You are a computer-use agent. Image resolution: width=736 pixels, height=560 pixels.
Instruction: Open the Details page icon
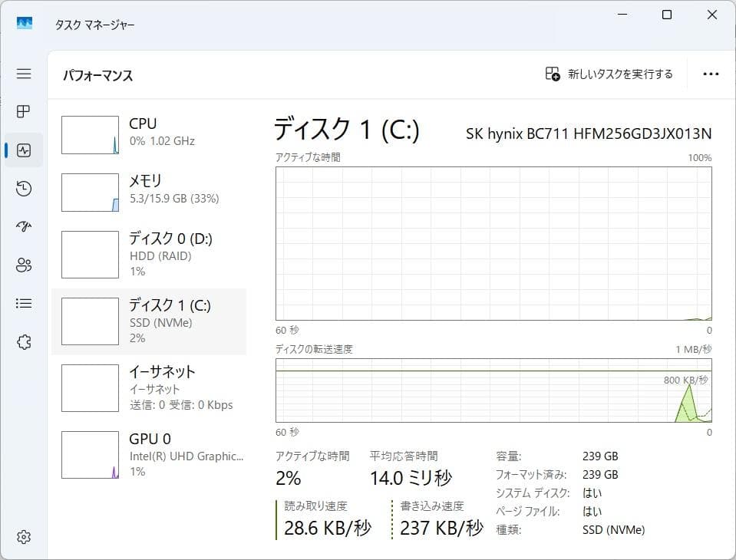tap(23, 303)
